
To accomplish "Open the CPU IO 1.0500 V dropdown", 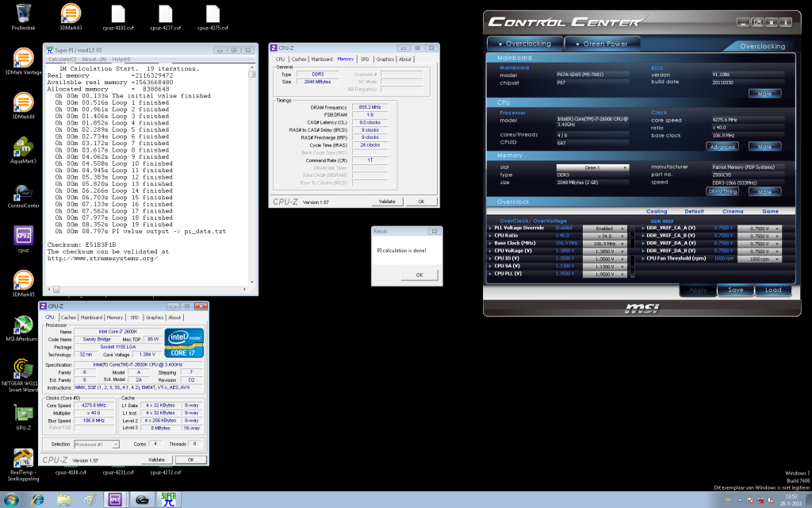I will click(604, 259).
